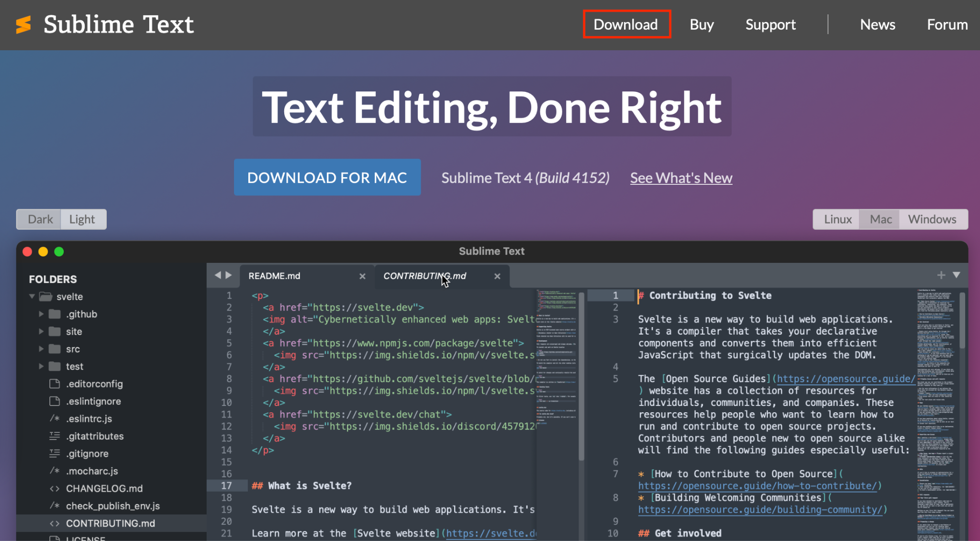Click the '## What is Svelte?' heading line

301,485
